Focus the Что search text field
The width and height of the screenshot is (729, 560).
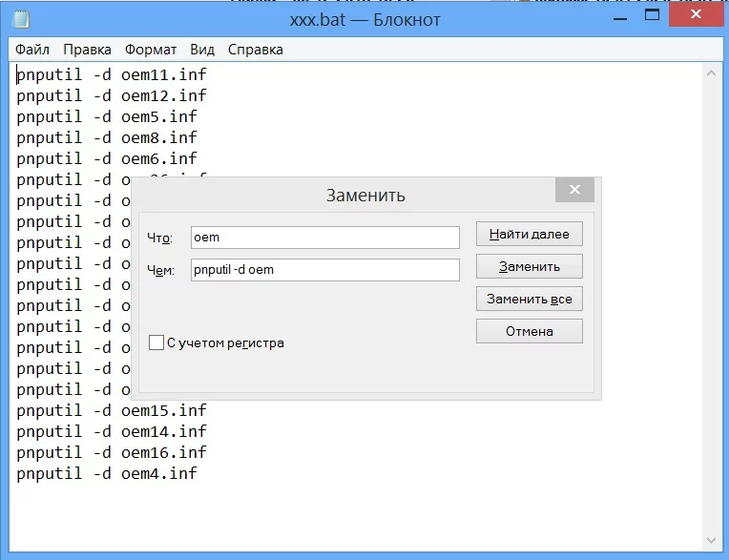pyautogui.click(x=324, y=237)
